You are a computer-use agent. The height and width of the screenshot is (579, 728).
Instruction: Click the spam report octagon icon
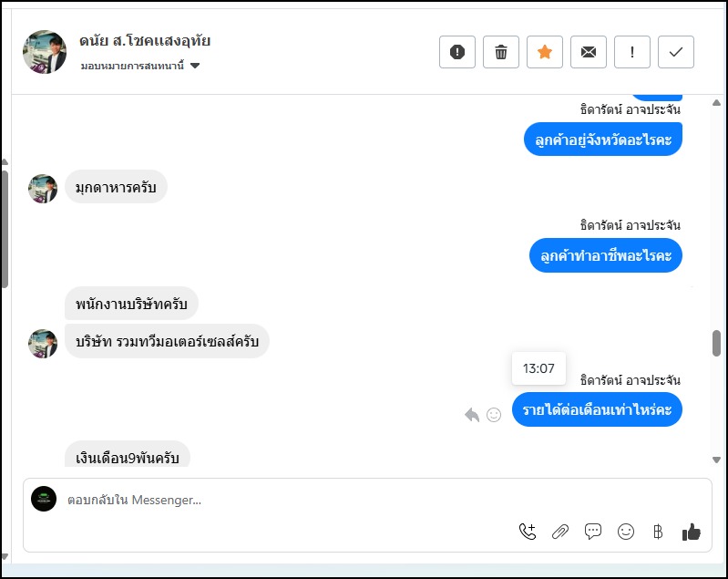tap(457, 52)
